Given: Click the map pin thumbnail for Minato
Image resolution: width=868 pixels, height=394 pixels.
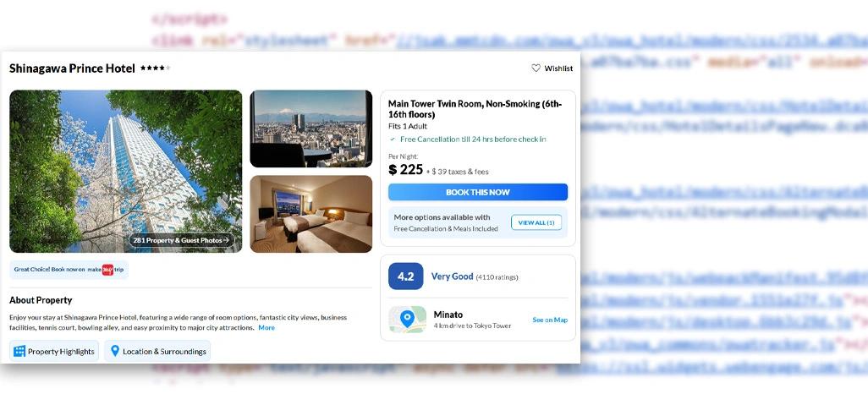Looking at the screenshot, I should click(408, 320).
